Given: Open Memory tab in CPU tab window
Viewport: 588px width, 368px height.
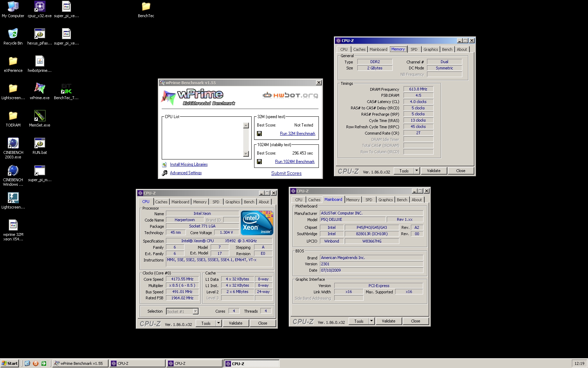Looking at the screenshot, I should click(x=199, y=202).
